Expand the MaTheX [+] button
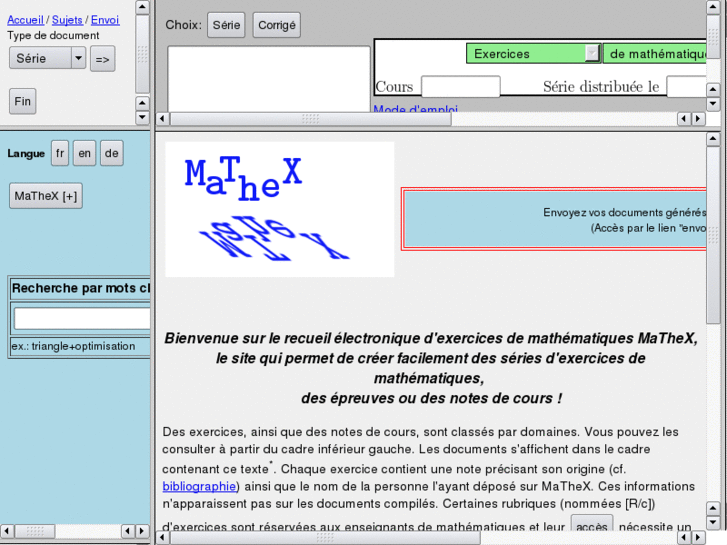This screenshot has width=727, height=545. (46, 196)
